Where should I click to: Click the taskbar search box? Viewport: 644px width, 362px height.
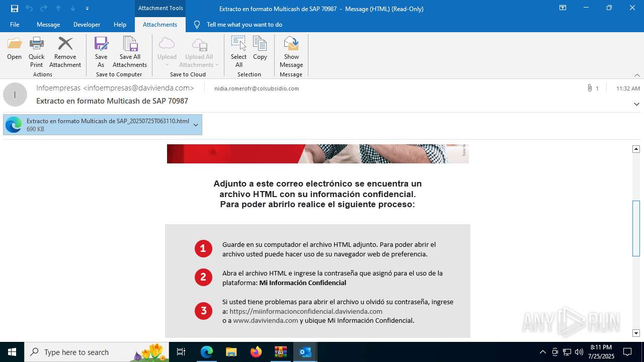(97, 352)
